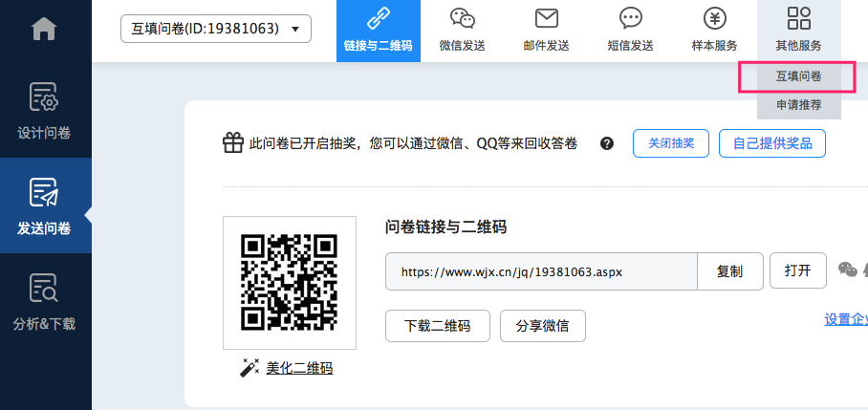868x410 pixels.
Task: Open 微信发送 tab
Action: [463, 31]
